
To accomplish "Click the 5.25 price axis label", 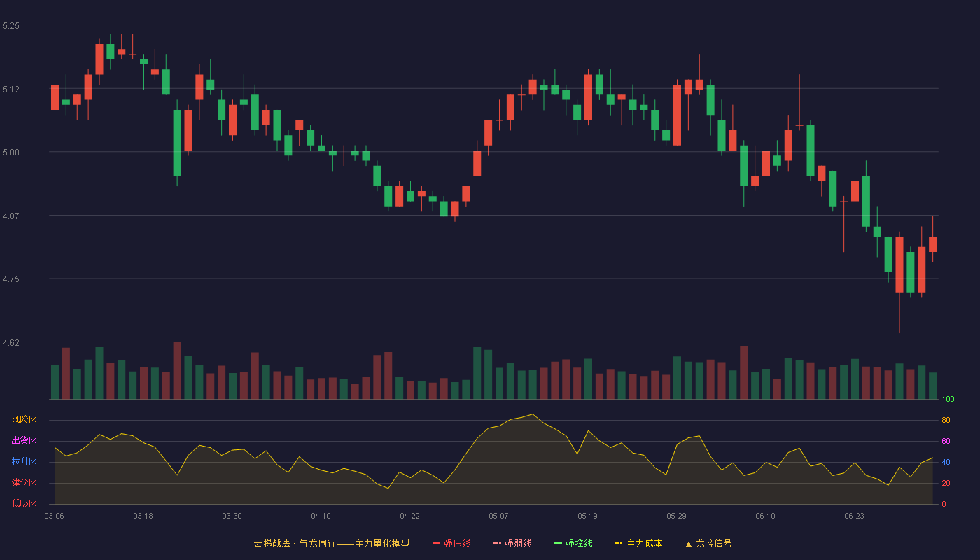I will pos(11,26).
